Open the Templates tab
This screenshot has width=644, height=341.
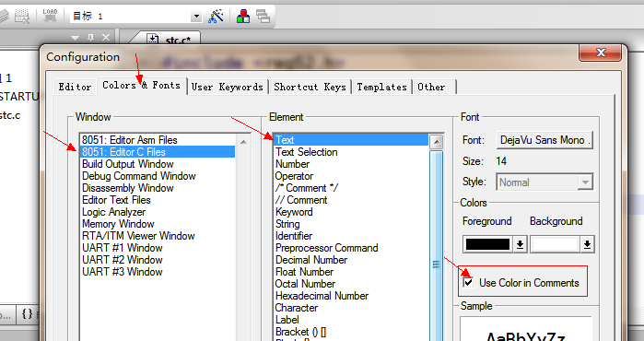tap(381, 87)
